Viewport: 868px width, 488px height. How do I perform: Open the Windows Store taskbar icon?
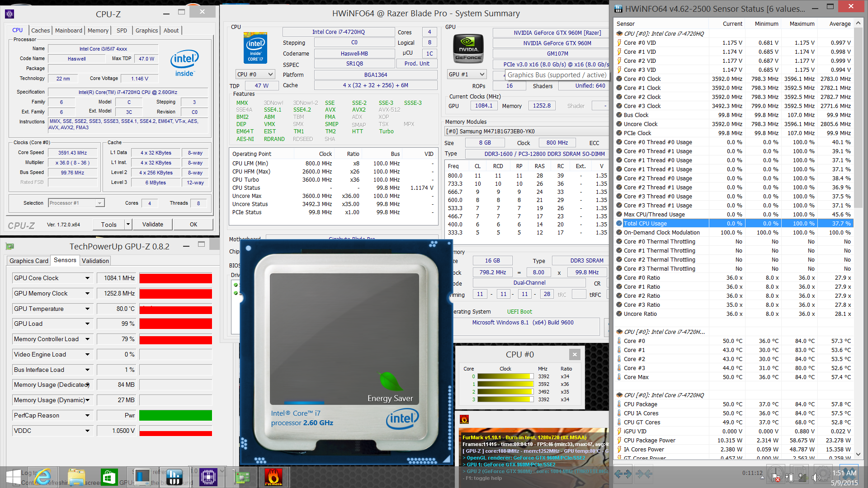tap(109, 477)
